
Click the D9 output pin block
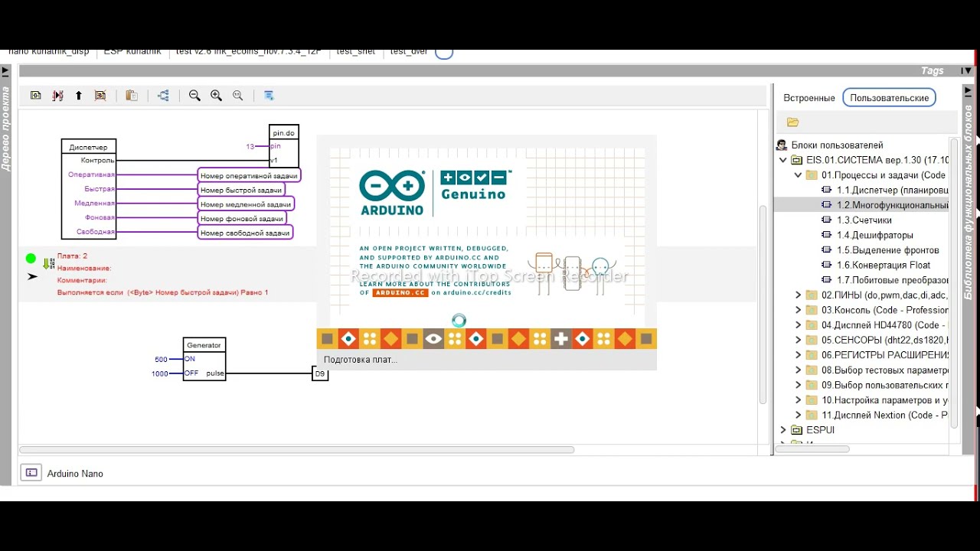(x=320, y=374)
